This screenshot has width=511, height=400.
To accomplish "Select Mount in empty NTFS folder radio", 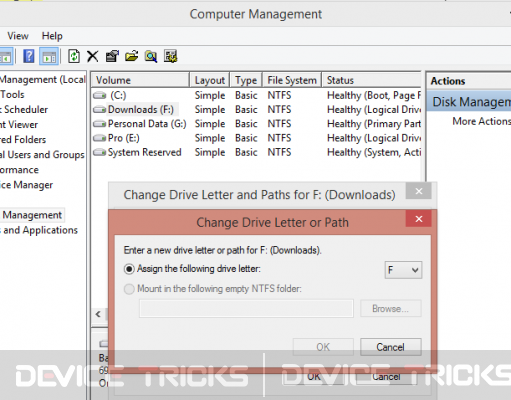I will [129, 289].
